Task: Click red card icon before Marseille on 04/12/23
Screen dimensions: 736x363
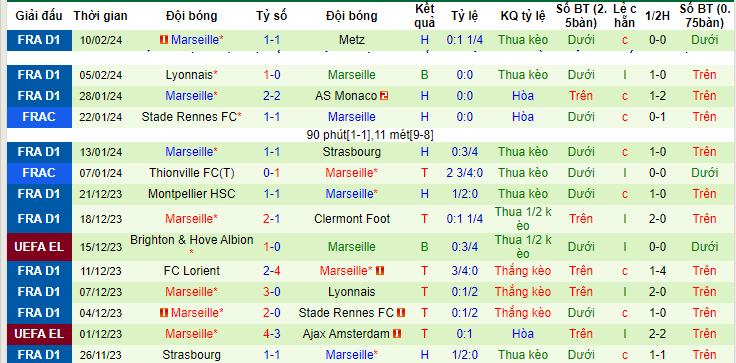Action: click(x=164, y=313)
